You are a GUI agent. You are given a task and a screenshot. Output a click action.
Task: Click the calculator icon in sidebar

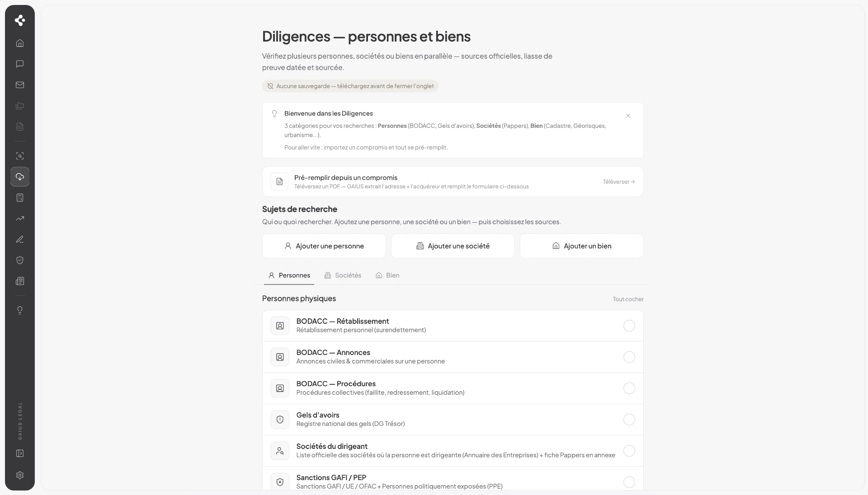point(20,198)
